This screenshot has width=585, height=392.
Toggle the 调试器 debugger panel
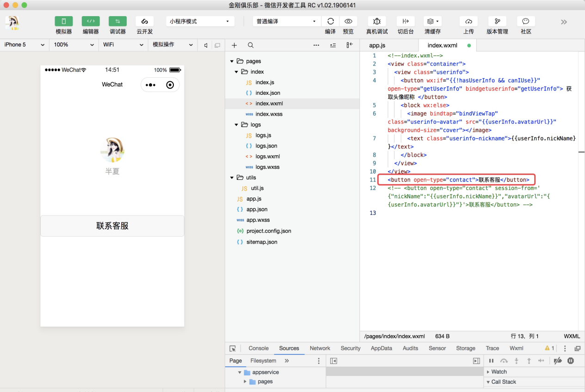click(x=117, y=21)
